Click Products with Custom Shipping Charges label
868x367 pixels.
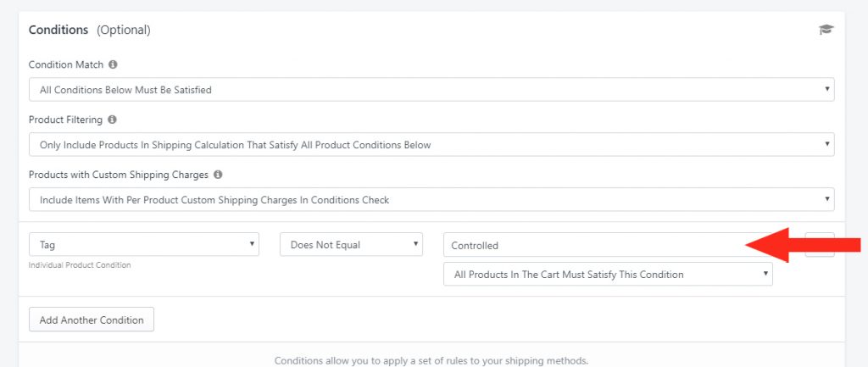[119, 175]
